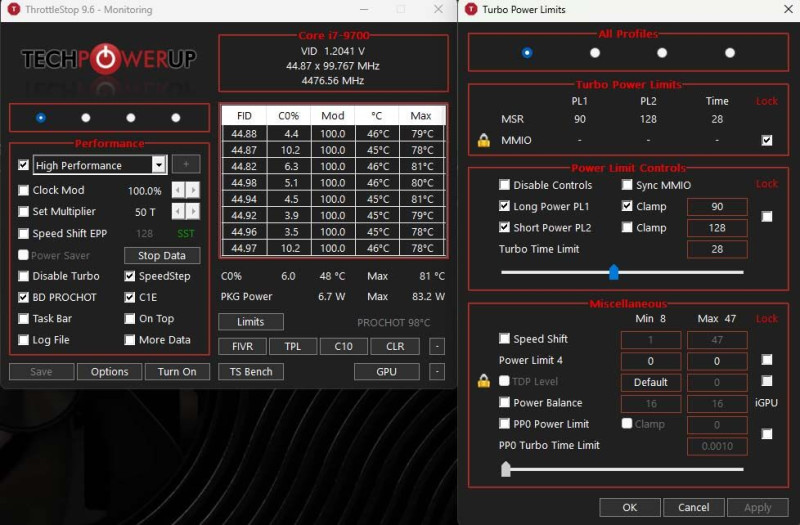The height and width of the screenshot is (525, 800).
Task: Click the Turbo Time Limit slider handle
Action: [614, 272]
